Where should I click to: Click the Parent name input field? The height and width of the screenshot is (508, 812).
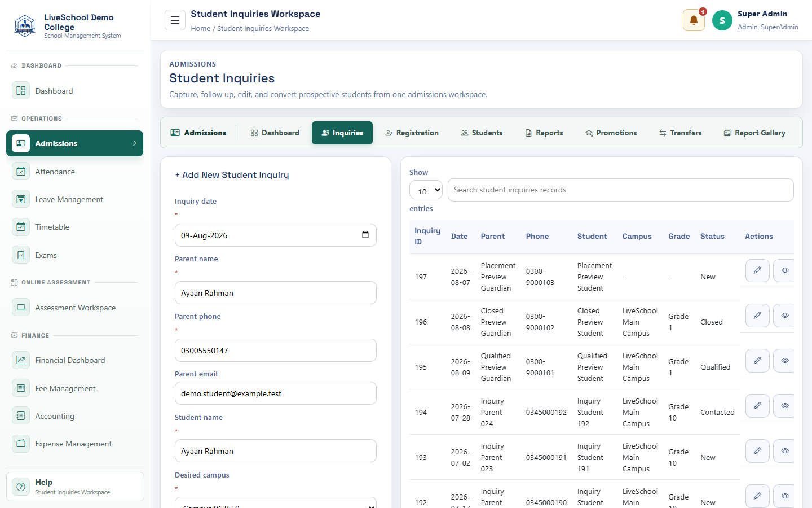click(x=276, y=292)
